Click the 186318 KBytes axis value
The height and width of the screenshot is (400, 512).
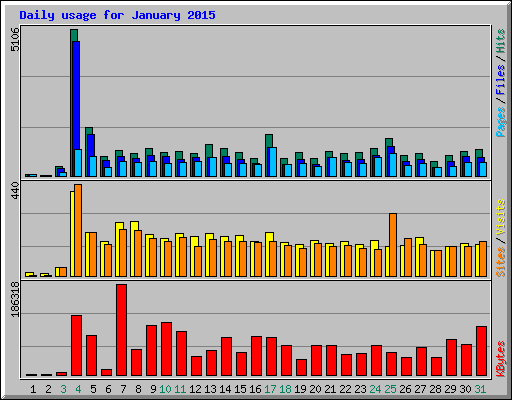pyautogui.click(x=15, y=299)
